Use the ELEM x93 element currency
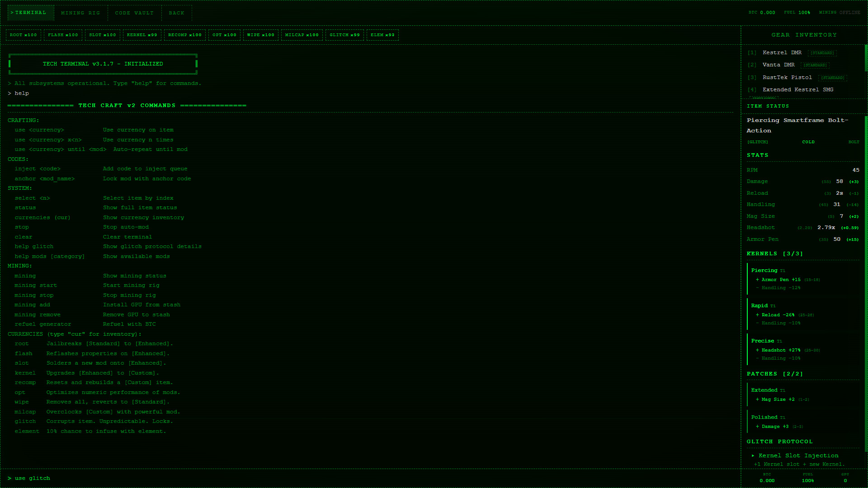This screenshot has width=868, height=488. pyautogui.click(x=382, y=35)
